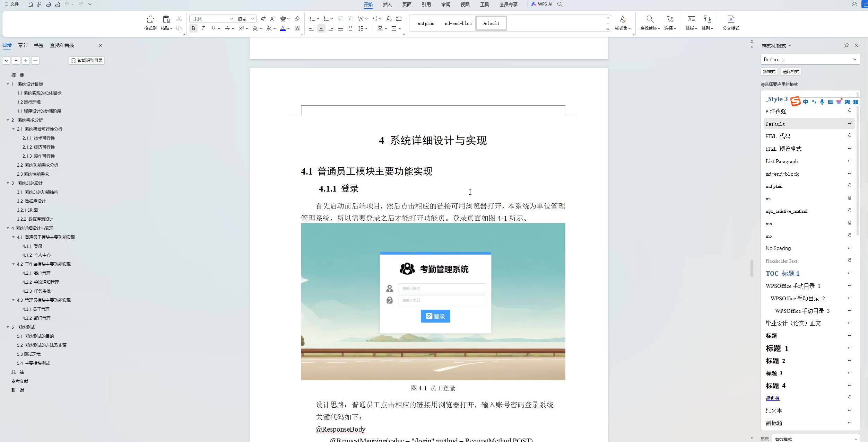Screen dimensions: 868x442
Task: Switch to the 插入 ribbon tab
Action: [387, 5]
